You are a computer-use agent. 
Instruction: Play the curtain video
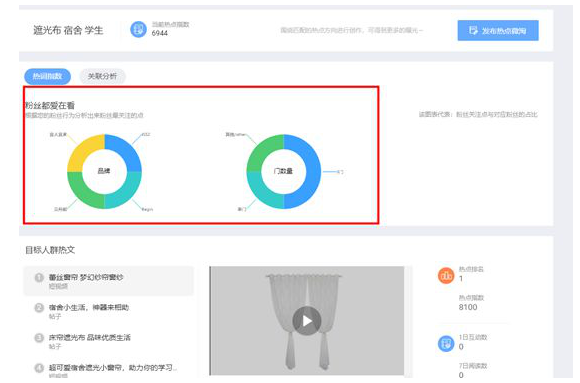(307, 321)
